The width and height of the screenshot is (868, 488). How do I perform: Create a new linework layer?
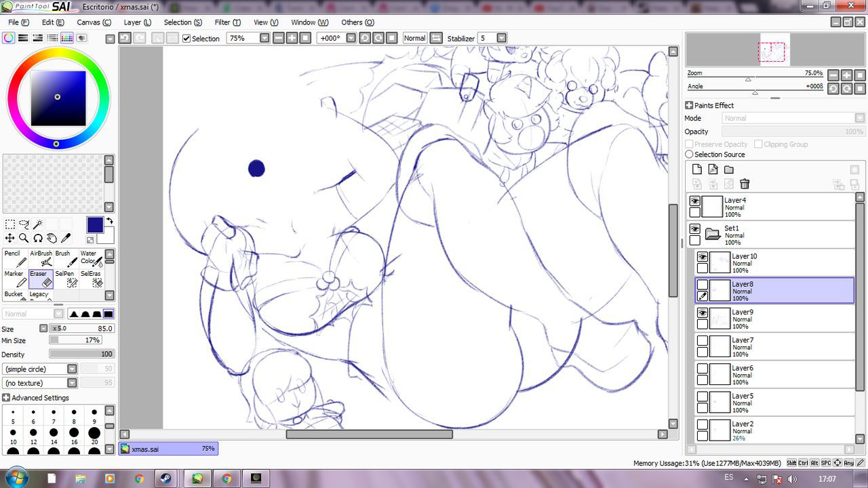click(713, 169)
